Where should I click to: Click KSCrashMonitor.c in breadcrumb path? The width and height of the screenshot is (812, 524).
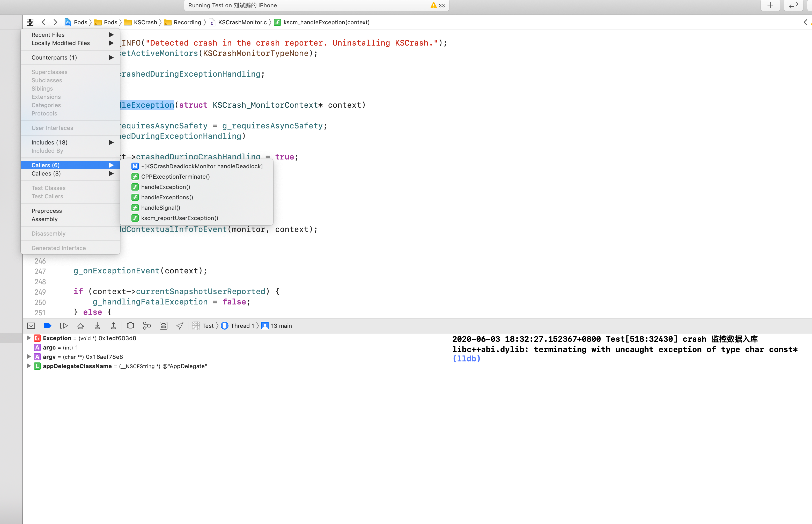pyautogui.click(x=242, y=22)
